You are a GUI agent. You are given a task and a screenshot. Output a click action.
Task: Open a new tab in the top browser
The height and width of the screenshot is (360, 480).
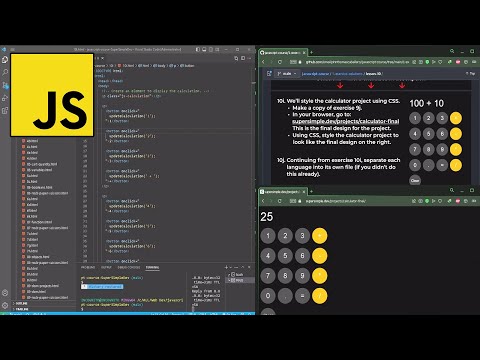tap(311, 52)
